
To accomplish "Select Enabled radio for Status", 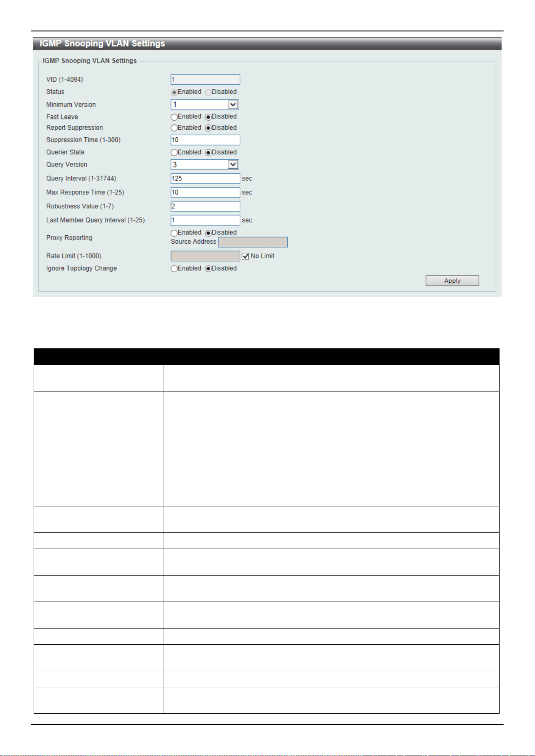I will tap(174, 92).
